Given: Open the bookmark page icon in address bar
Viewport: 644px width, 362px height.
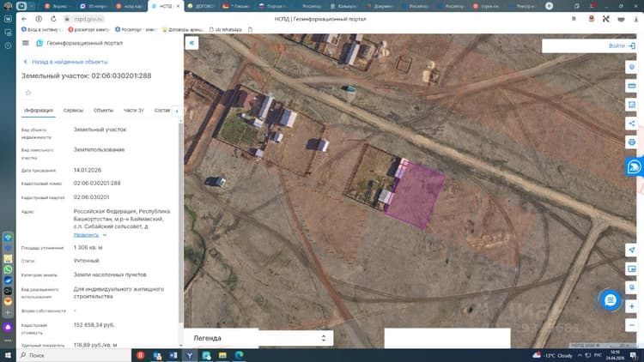Looking at the screenshot, I should [x=574, y=19].
